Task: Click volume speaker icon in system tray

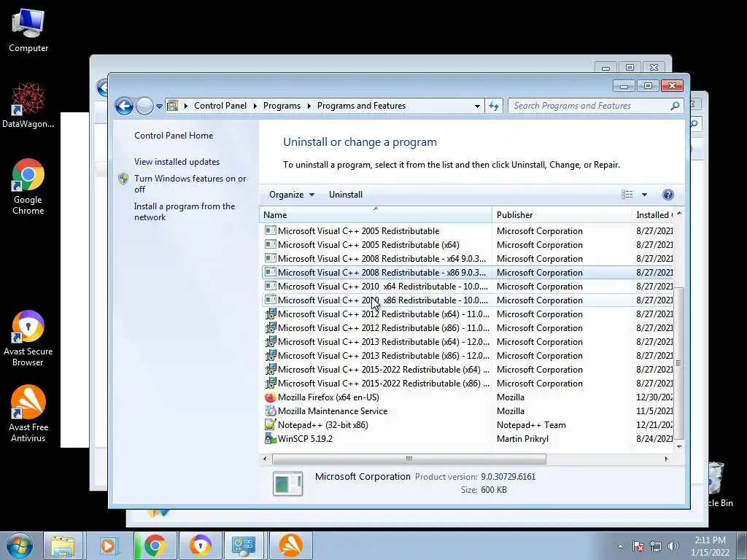Action: (x=673, y=546)
